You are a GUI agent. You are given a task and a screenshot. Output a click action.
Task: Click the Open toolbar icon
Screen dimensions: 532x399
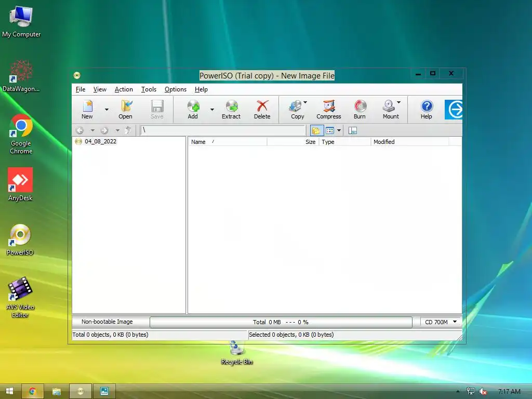125,109
